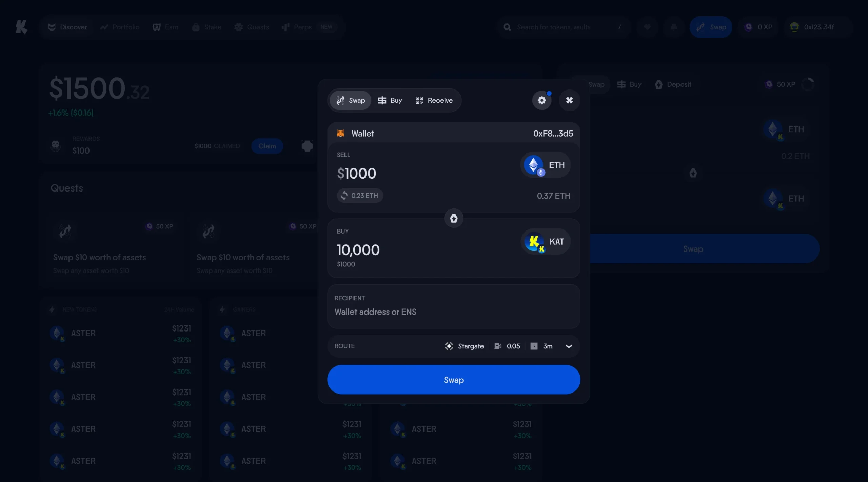Click the K logo in header
Image resolution: width=868 pixels, height=482 pixels.
[x=21, y=27]
